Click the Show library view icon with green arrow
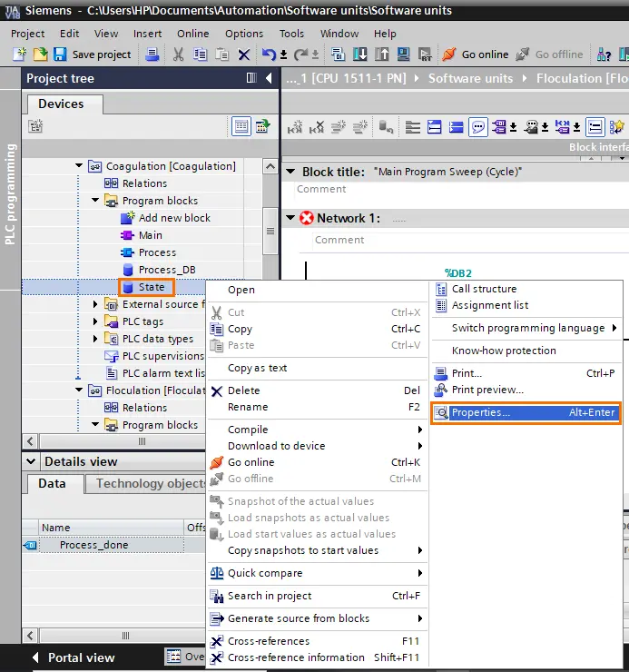Image resolution: width=629 pixels, height=672 pixels. click(262, 126)
